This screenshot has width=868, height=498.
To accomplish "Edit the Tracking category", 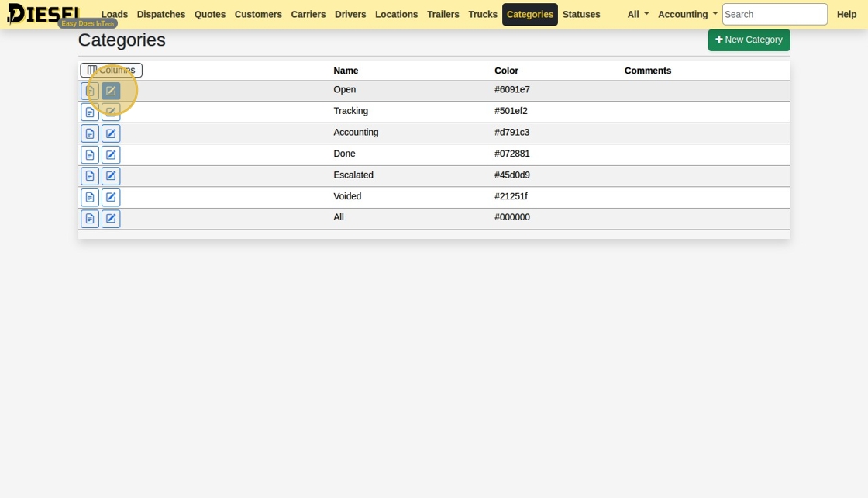I will pyautogui.click(x=111, y=112).
